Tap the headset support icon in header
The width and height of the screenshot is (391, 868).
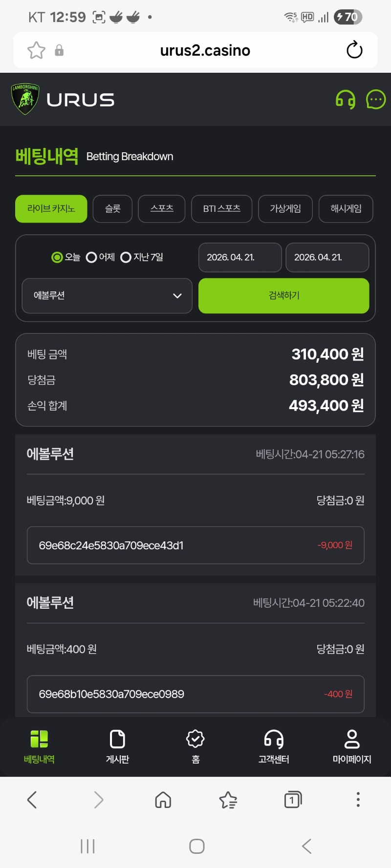click(345, 100)
